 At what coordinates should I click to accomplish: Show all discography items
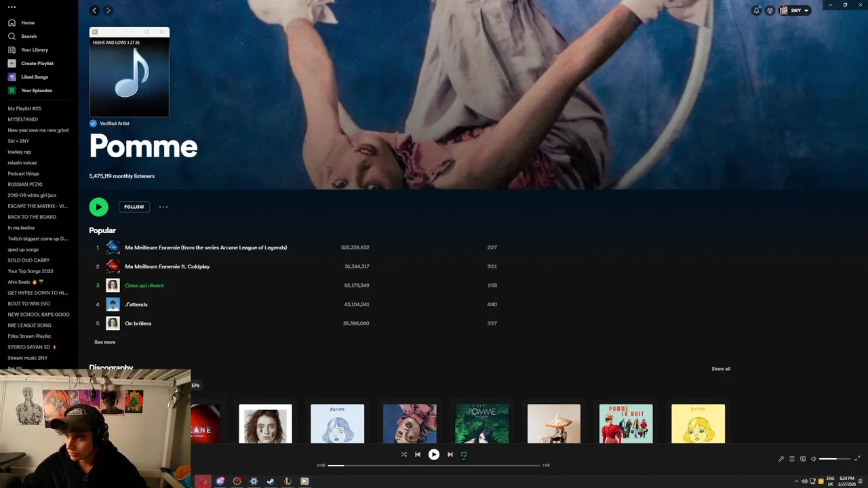tap(721, 369)
